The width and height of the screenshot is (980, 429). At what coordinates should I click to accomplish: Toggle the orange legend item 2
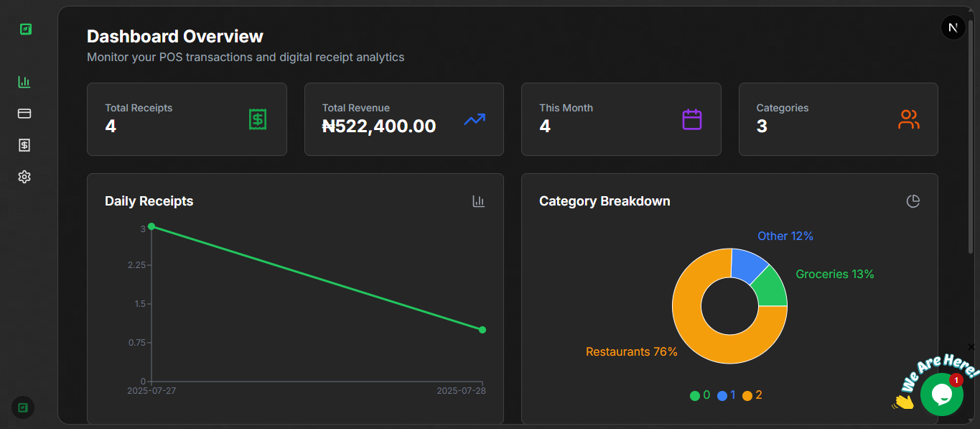click(752, 395)
